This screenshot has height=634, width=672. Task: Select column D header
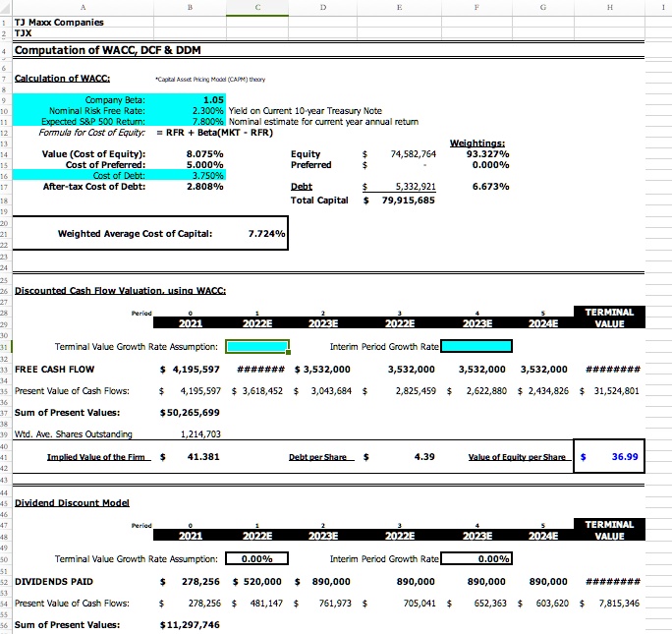[x=322, y=7]
